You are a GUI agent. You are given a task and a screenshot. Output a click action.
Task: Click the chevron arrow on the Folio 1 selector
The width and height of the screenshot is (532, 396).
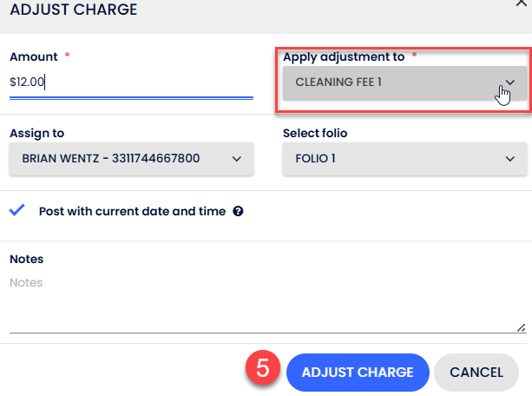click(x=509, y=158)
